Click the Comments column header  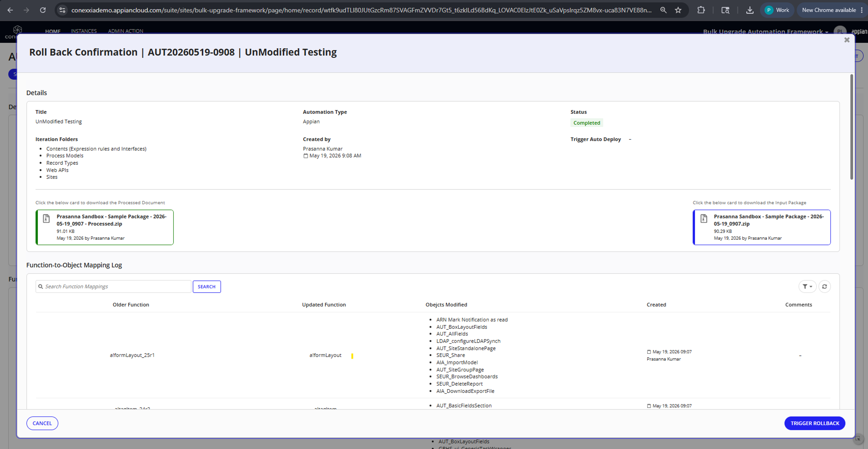(799, 305)
